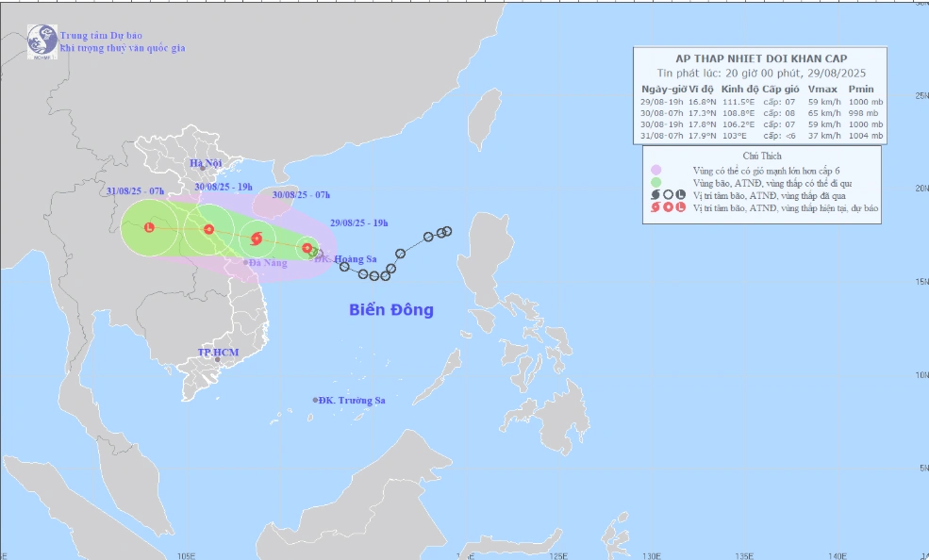
Task: Click the green storm path legend swatch
Action: pyautogui.click(x=655, y=182)
